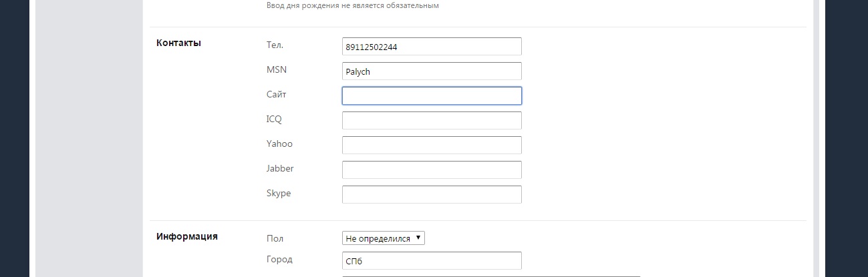Click the Город field label
This screenshot has height=277, width=868.
pos(279,260)
